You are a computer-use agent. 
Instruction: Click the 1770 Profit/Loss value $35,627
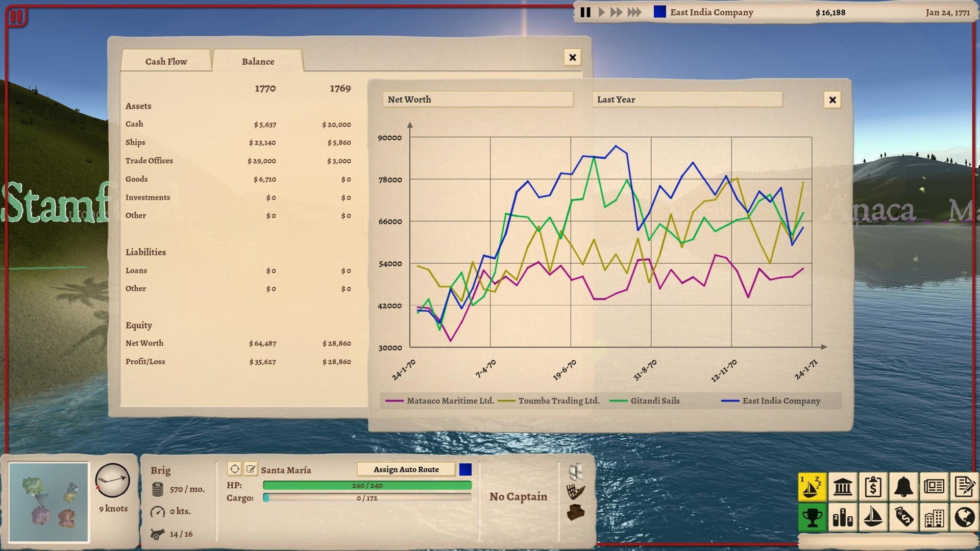point(262,362)
